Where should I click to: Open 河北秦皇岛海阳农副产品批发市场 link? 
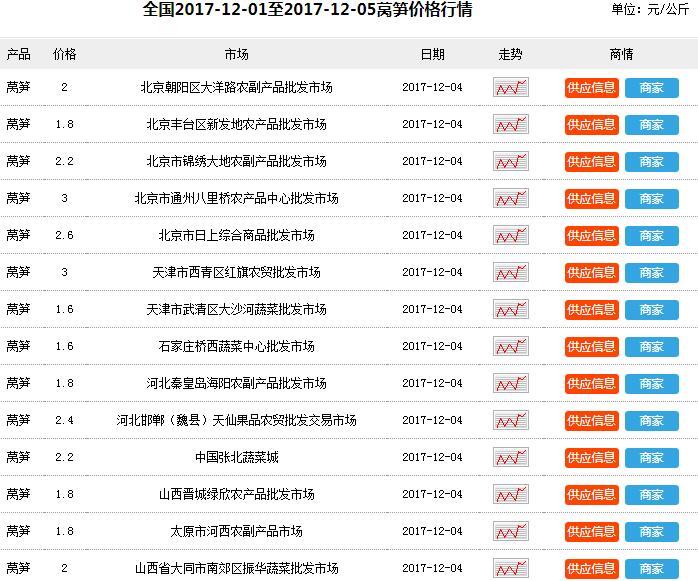click(236, 384)
